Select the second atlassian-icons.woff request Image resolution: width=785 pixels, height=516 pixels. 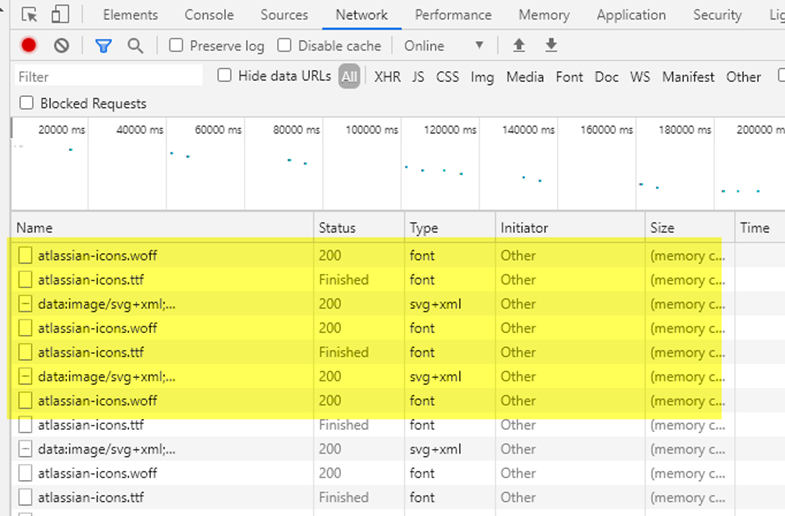pos(398,328)
